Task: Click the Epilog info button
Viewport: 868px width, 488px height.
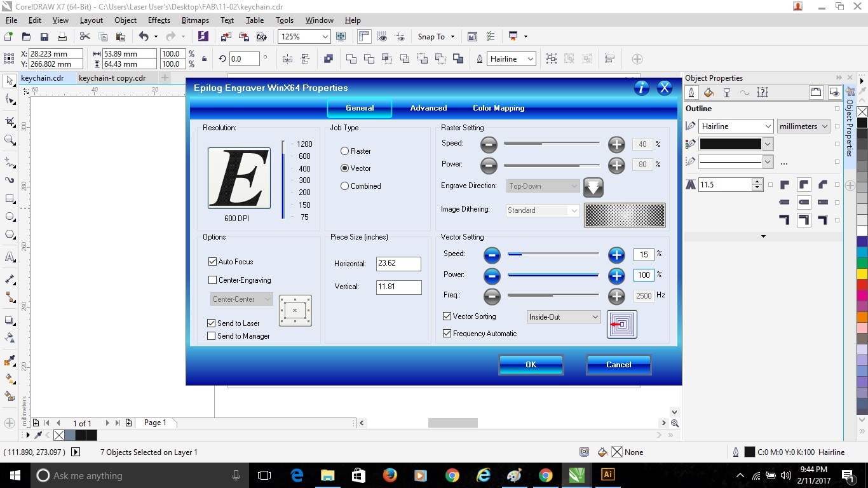Action: [x=642, y=88]
